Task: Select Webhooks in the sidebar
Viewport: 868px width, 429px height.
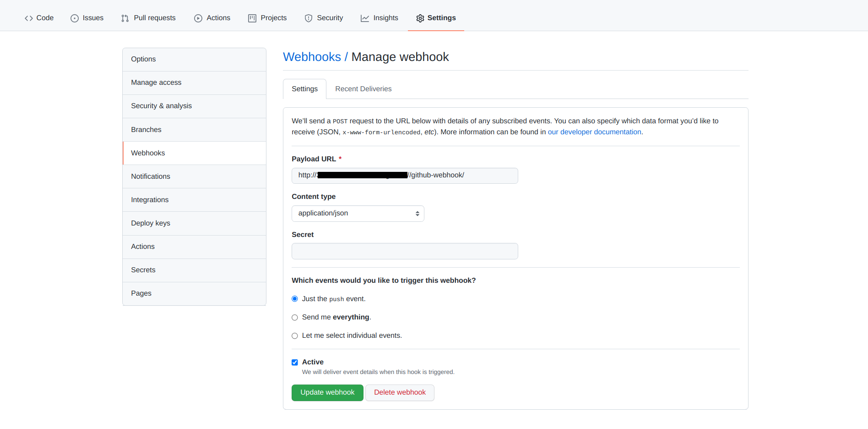Action: tap(194, 153)
